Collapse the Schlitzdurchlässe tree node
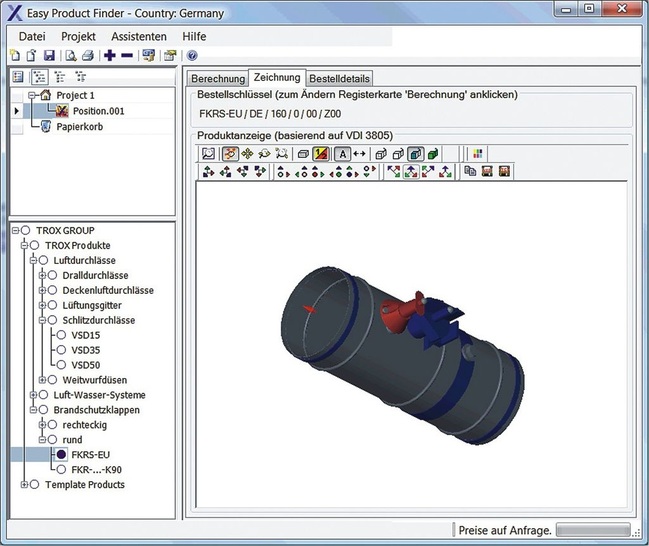 point(41,320)
